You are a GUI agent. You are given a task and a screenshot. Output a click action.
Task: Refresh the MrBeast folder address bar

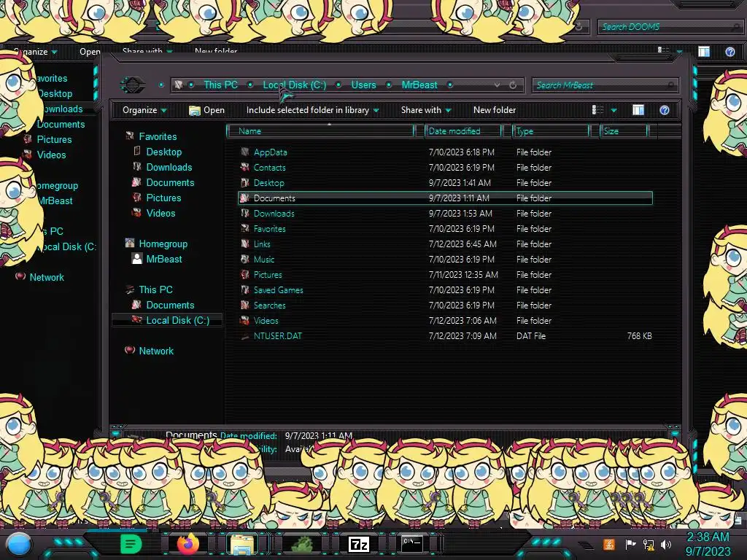[513, 85]
